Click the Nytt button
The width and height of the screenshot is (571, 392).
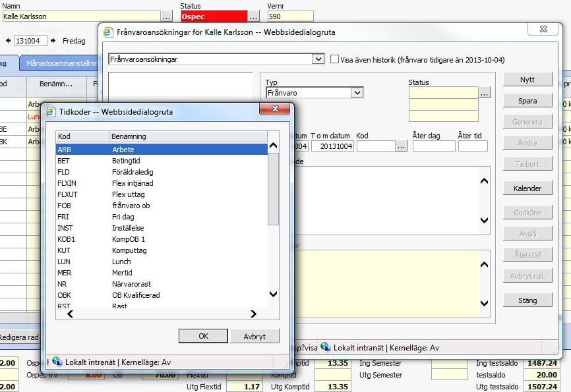(x=527, y=80)
